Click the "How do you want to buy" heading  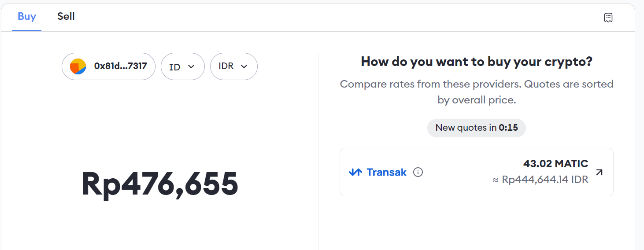tap(476, 62)
